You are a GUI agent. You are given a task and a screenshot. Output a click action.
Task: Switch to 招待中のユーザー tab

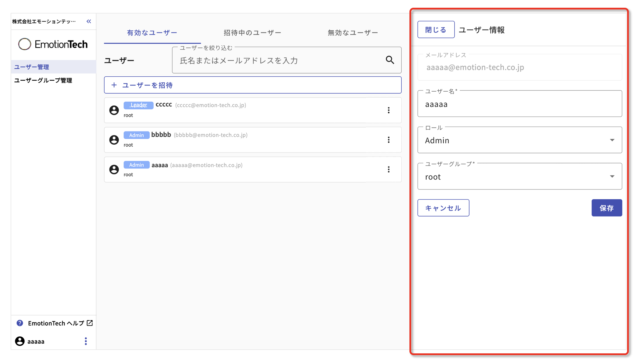(252, 33)
